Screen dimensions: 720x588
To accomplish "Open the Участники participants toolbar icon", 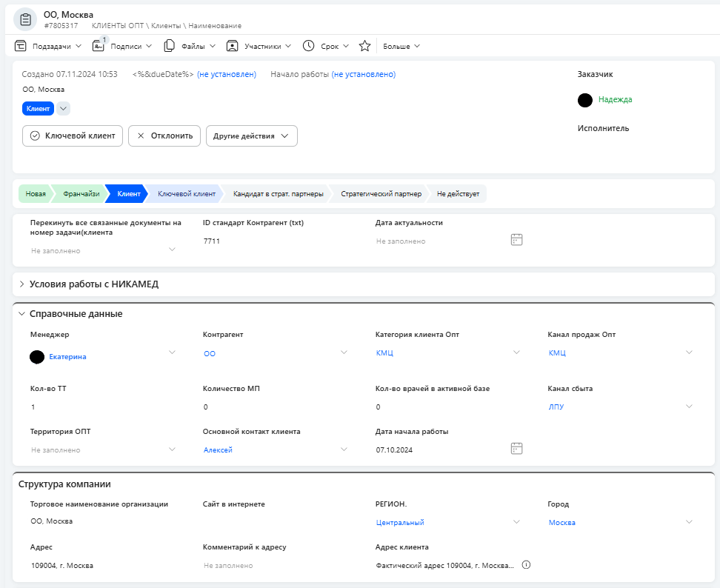I will (233, 46).
